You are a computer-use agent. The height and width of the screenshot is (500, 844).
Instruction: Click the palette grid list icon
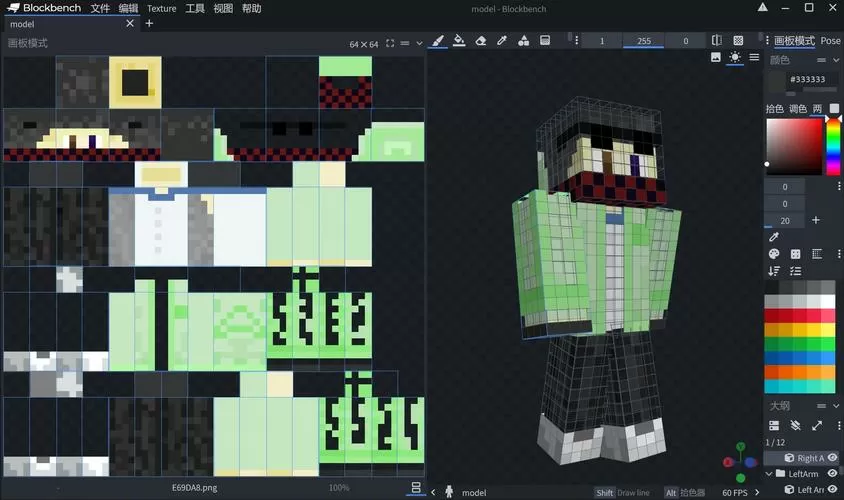817,254
